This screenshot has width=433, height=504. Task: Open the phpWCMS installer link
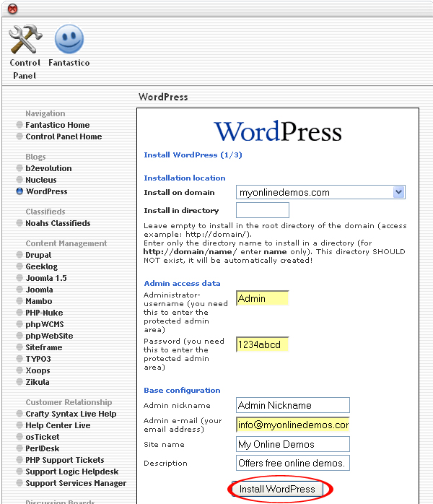[45, 324]
